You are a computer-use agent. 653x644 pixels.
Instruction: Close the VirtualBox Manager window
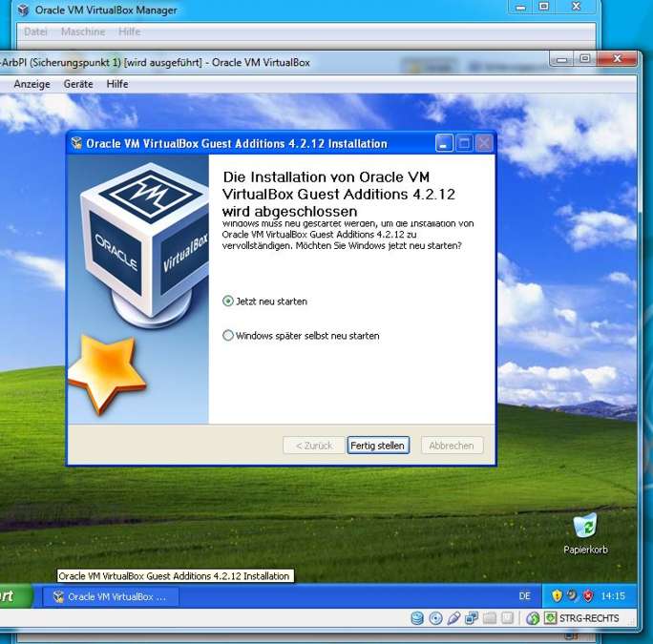point(577,7)
